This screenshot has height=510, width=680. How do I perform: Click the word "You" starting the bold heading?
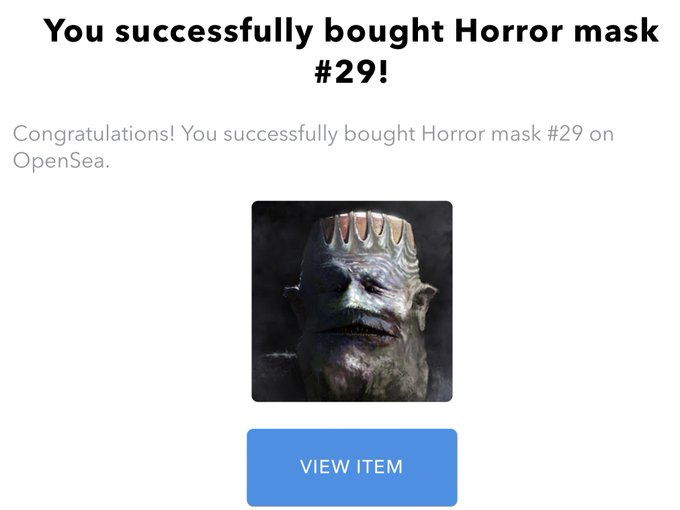(74, 31)
